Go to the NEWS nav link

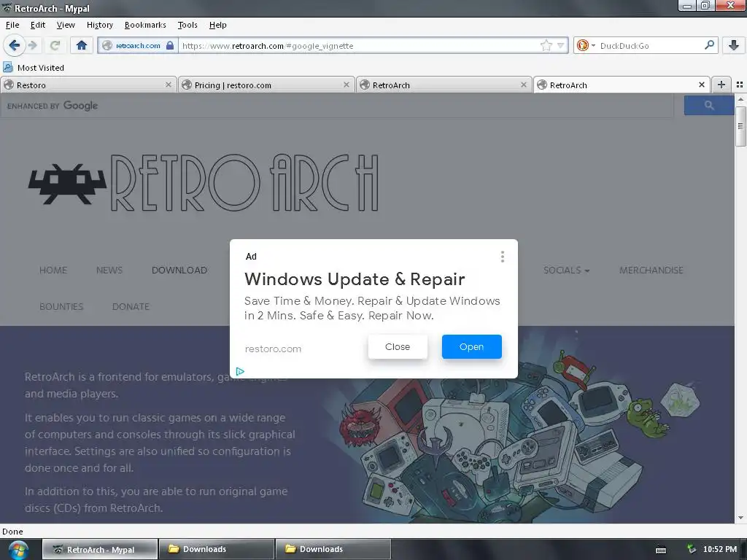click(109, 270)
